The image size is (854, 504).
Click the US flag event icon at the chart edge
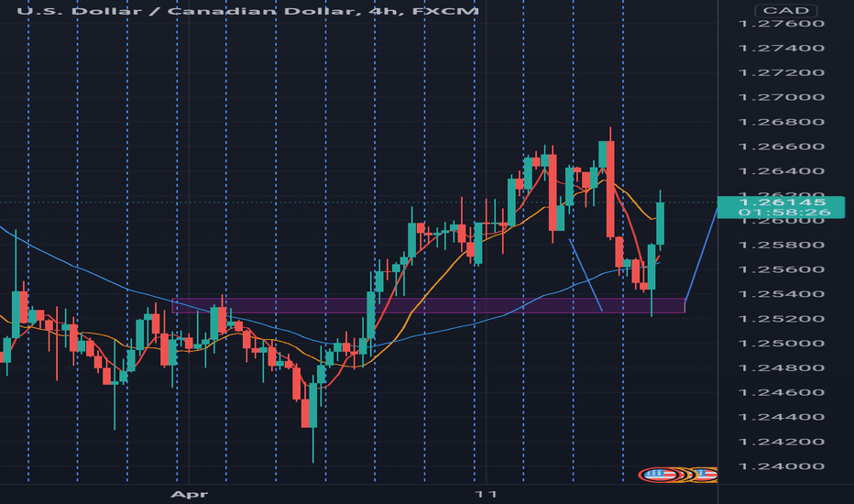coord(706,475)
